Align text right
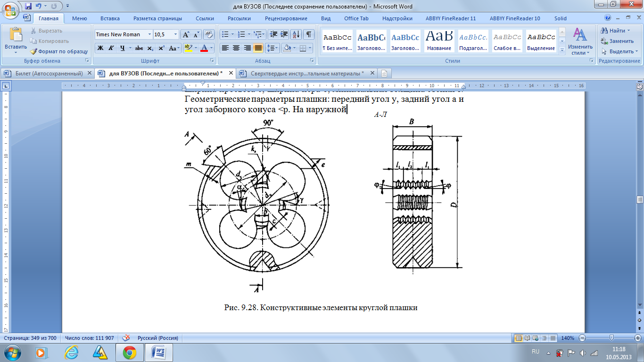 click(247, 48)
